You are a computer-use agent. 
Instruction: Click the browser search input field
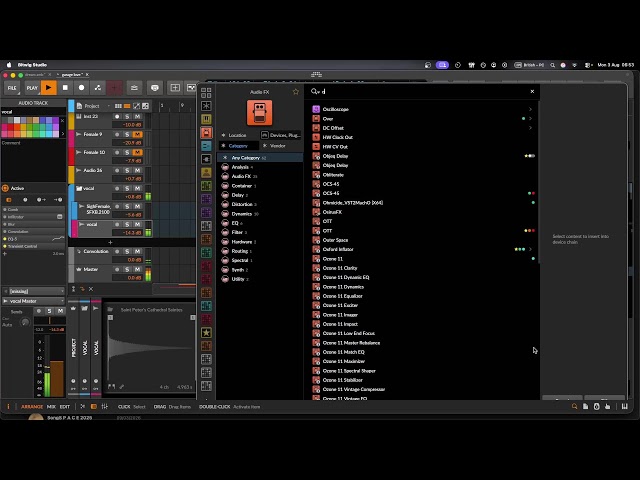[x=420, y=91]
